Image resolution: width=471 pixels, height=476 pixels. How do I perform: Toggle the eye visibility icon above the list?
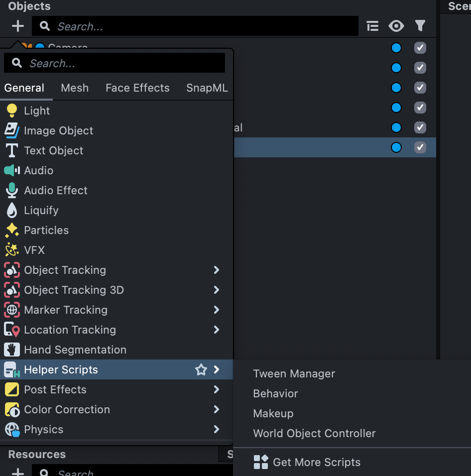point(396,26)
